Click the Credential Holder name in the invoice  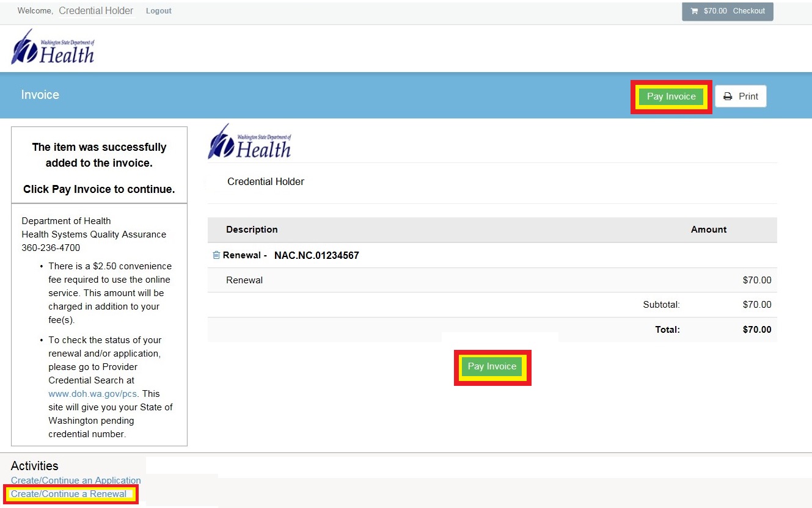click(266, 181)
